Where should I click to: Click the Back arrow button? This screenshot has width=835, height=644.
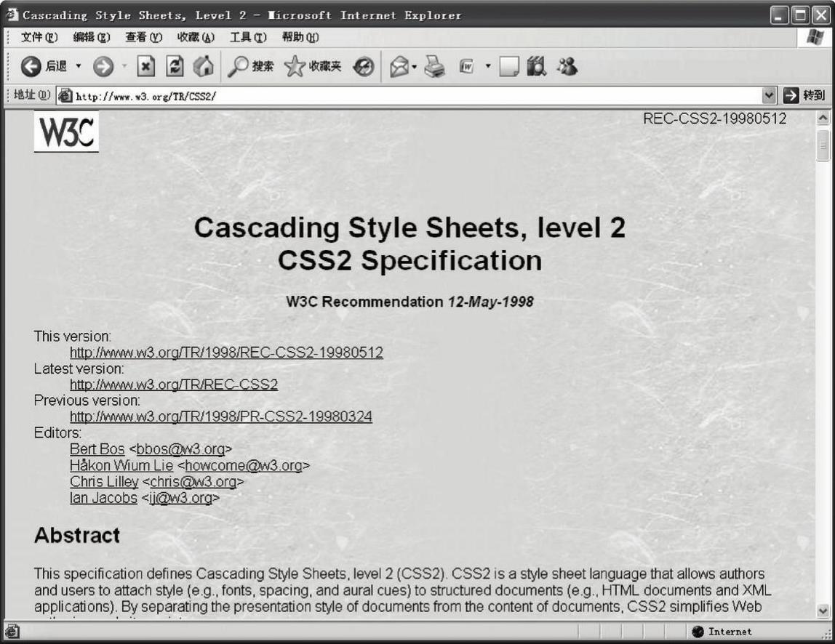[x=31, y=67]
